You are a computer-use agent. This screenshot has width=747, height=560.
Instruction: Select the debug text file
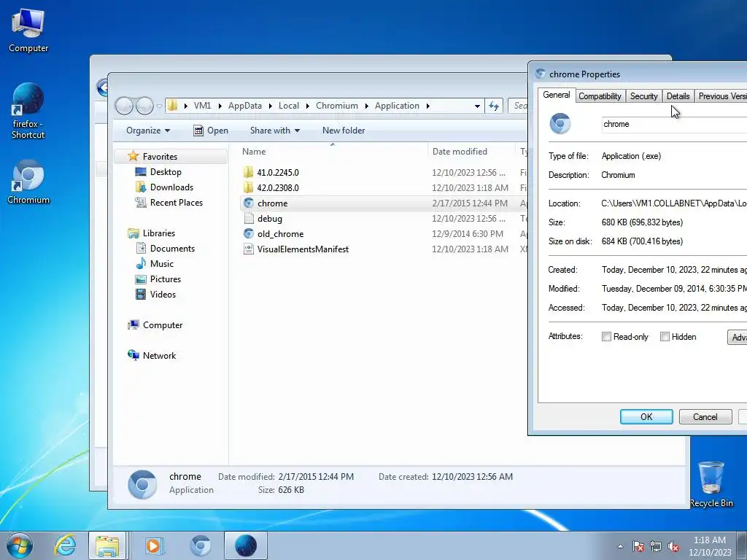(269, 219)
